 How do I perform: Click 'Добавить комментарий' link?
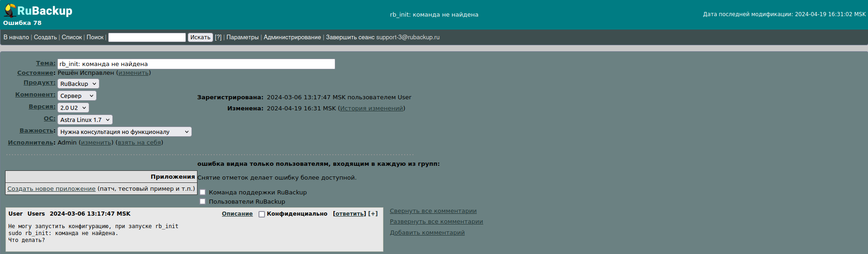[427, 233]
